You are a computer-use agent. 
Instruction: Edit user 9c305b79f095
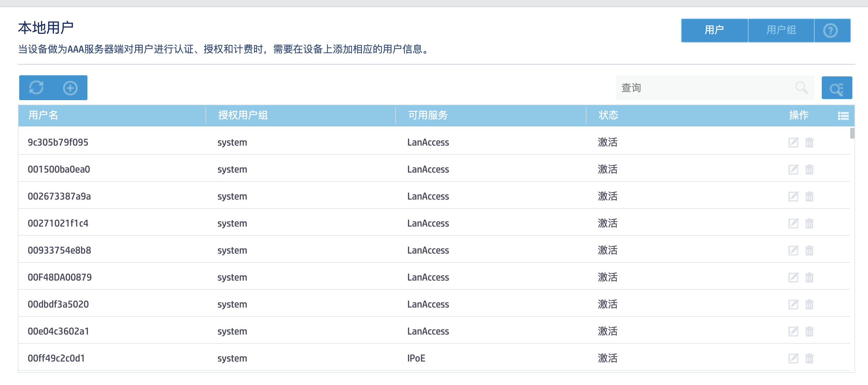pos(793,142)
